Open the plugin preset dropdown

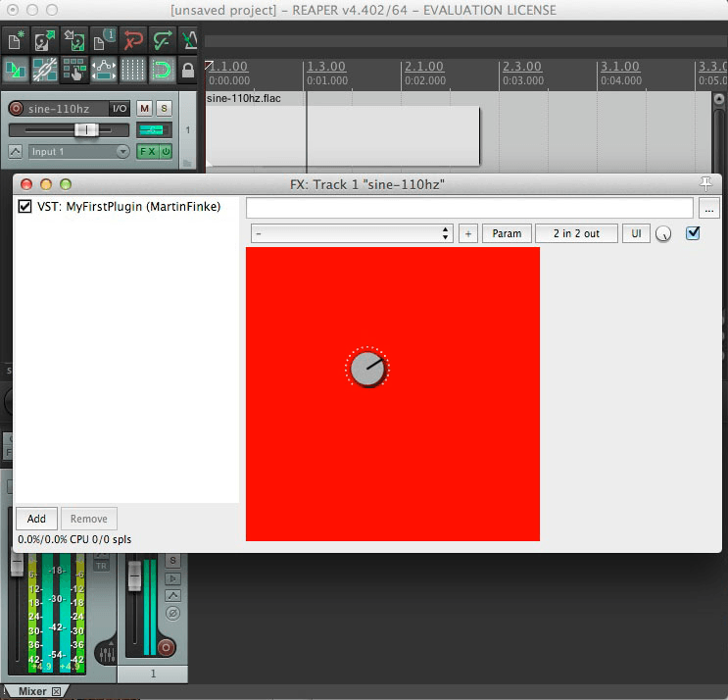[352, 233]
